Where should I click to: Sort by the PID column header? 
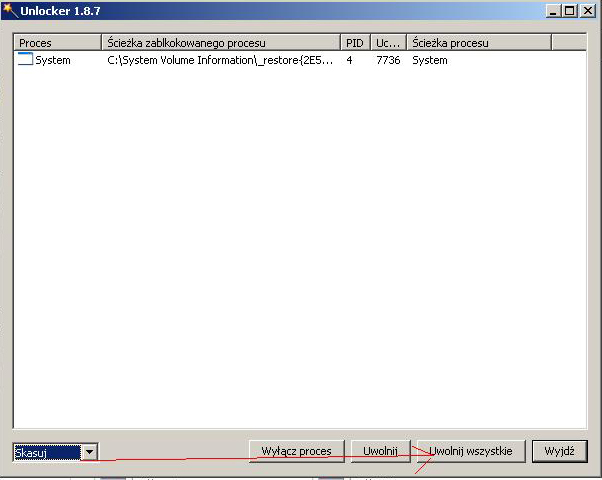point(355,42)
